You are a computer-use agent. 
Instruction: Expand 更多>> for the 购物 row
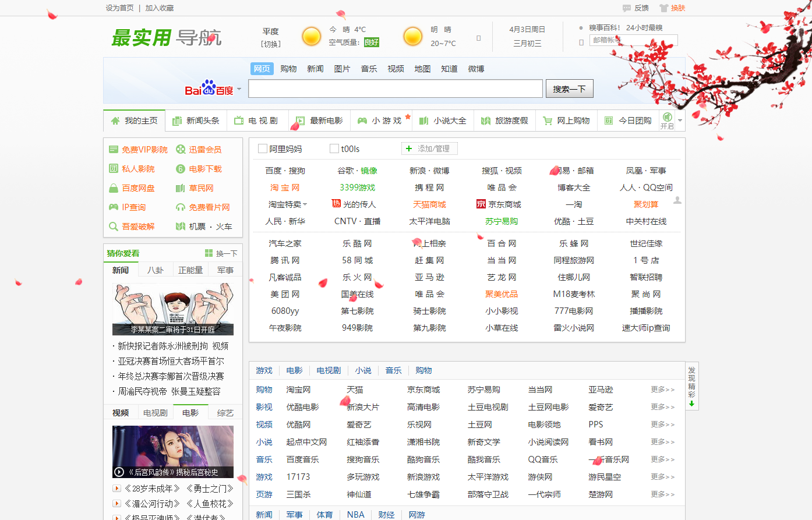point(663,390)
